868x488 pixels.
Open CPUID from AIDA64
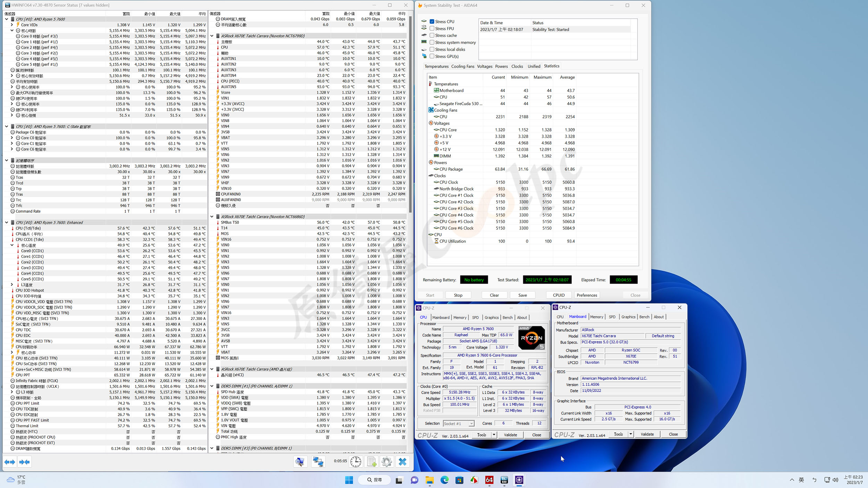tap(558, 295)
